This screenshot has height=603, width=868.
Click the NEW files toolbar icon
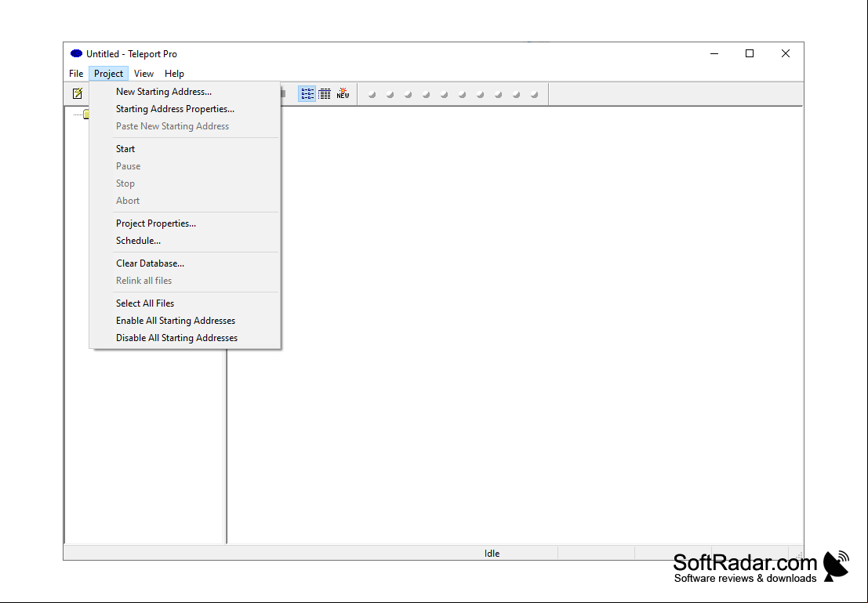343,93
